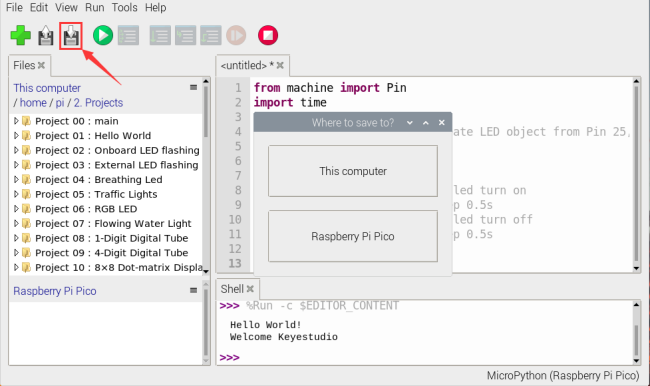Click the file tree vertical scrollbar

pos(206,175)
